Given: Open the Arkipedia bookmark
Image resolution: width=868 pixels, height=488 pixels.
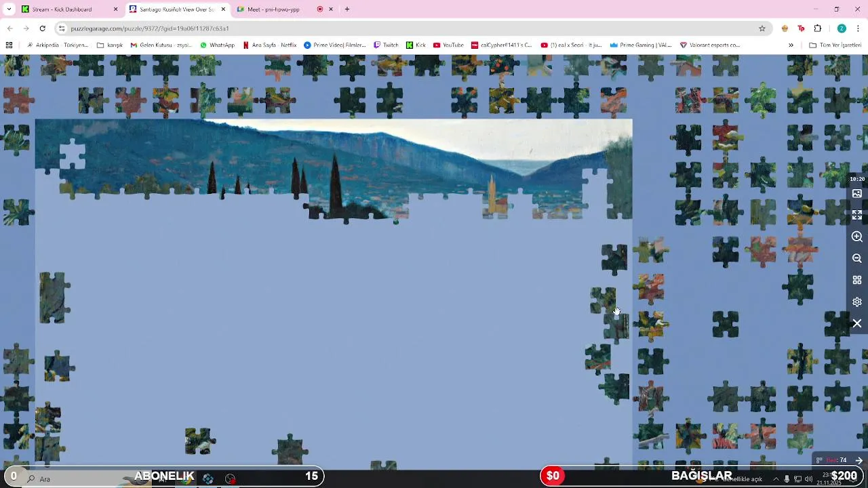Looking at the screenshot, I should tap(57, 45).
